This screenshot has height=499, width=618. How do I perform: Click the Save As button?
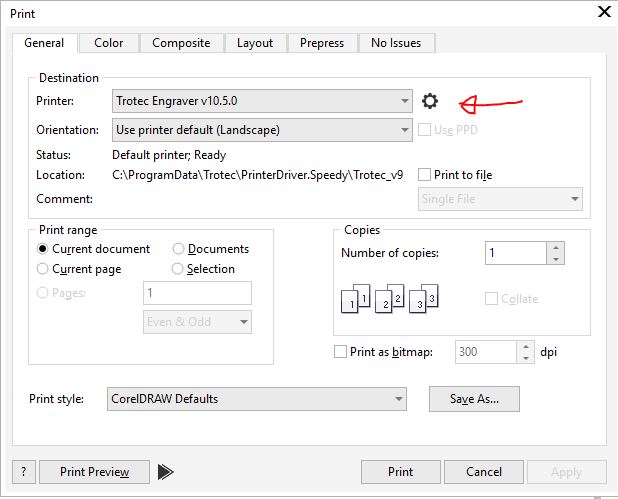point(474,399)
